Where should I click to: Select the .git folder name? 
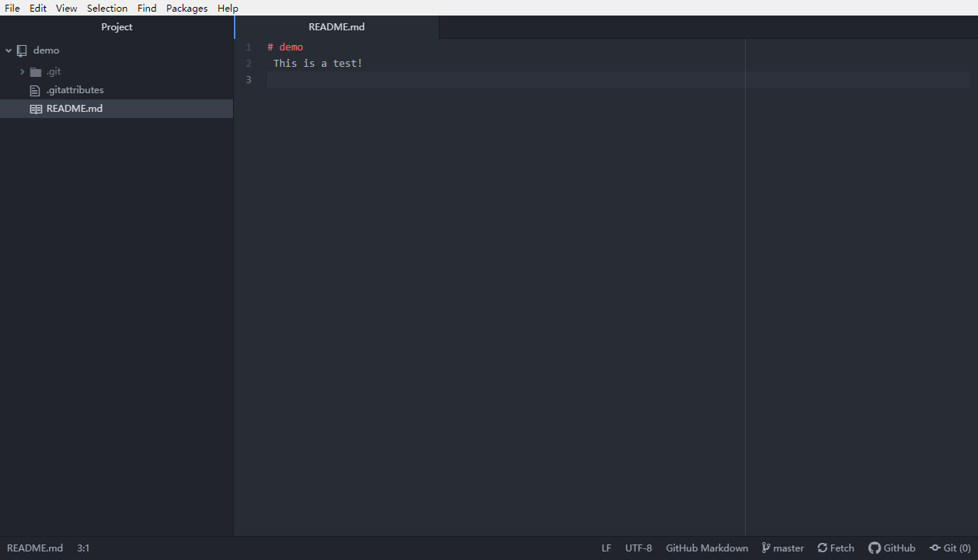[x=54, y=71]
